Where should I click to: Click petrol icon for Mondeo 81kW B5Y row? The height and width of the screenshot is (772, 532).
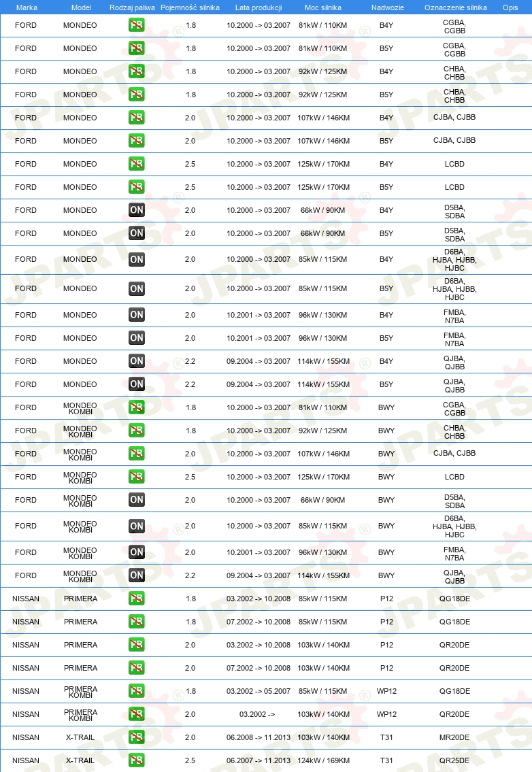(137, 48)
